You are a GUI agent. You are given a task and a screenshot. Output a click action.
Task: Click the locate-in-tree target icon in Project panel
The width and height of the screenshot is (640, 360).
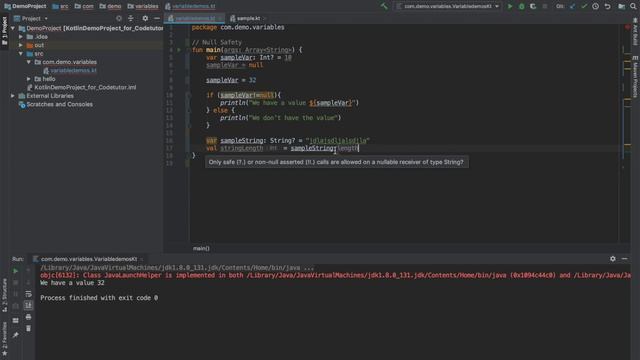[x=119, y=18]
